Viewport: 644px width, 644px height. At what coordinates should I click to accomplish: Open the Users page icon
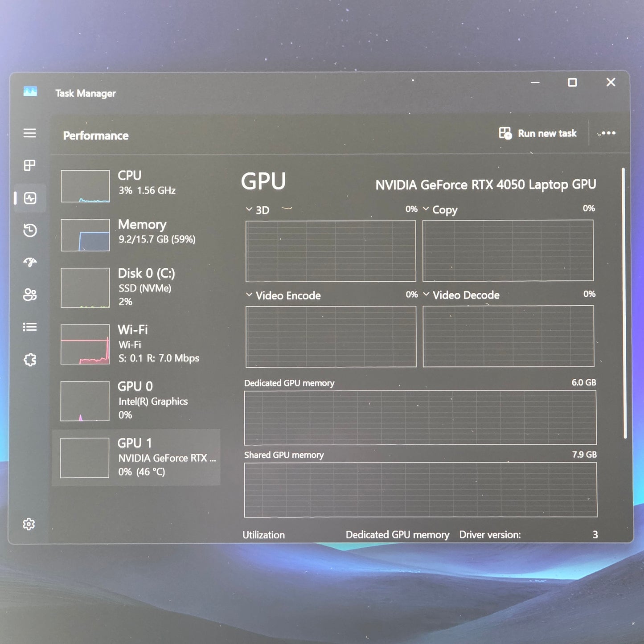point(30,295)
